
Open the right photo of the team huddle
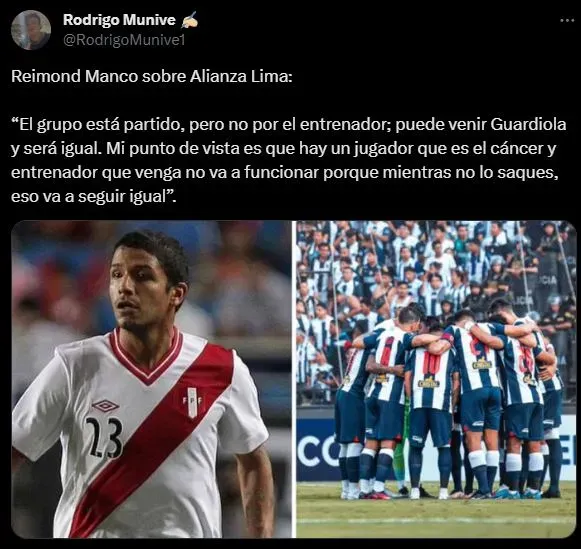coord(436,379)
